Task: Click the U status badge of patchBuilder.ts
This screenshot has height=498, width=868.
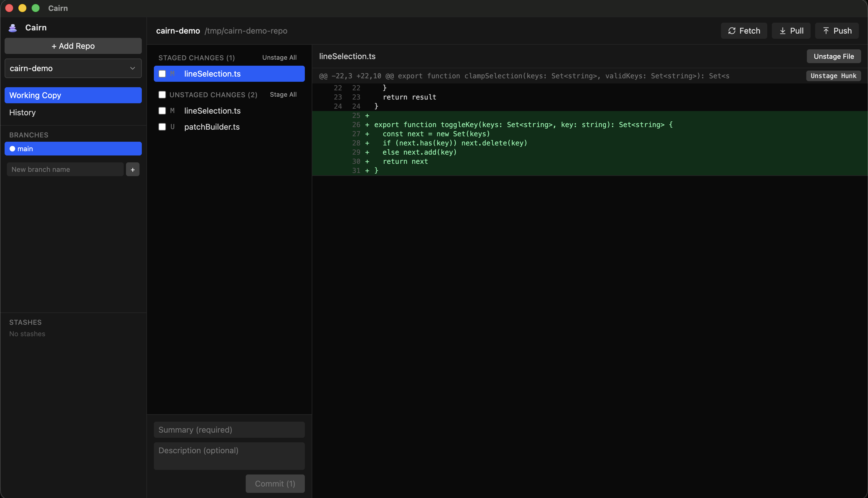Action: tap(173, 127)
